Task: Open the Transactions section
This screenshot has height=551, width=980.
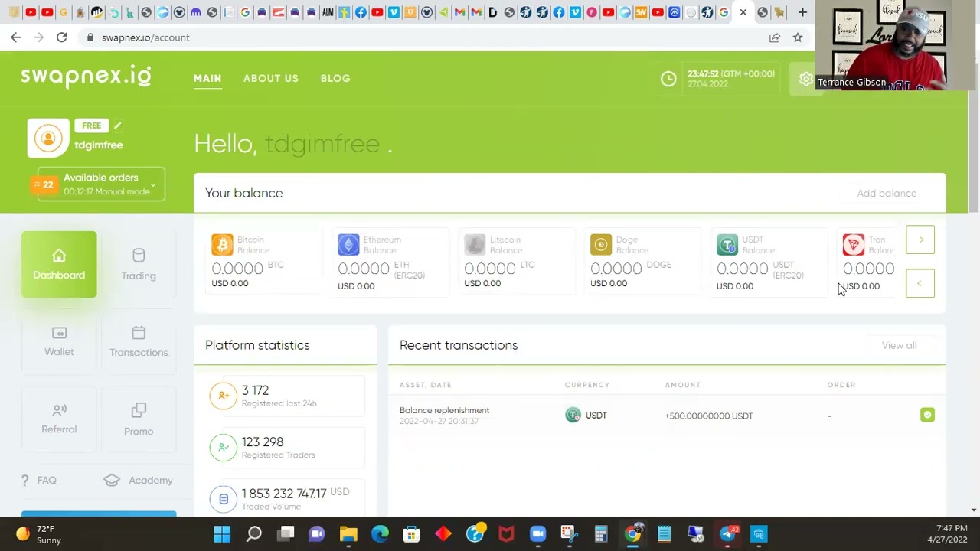Action: point(139,341)
